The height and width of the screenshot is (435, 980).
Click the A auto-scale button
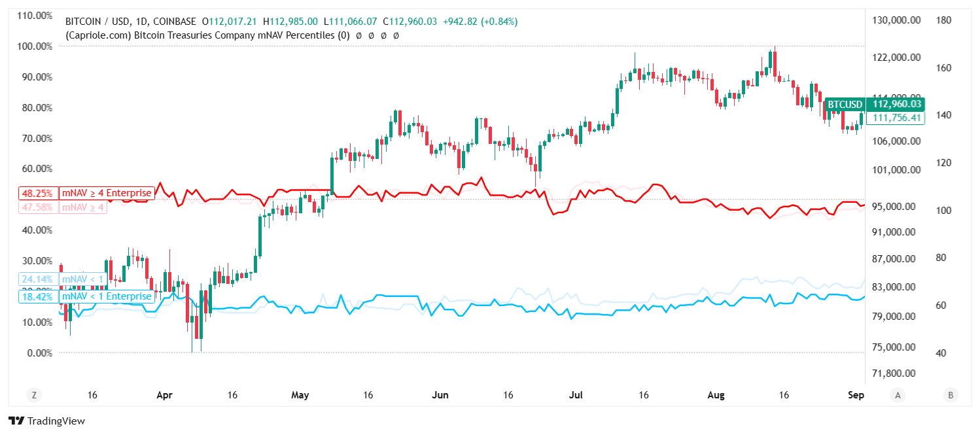[898, 395]
